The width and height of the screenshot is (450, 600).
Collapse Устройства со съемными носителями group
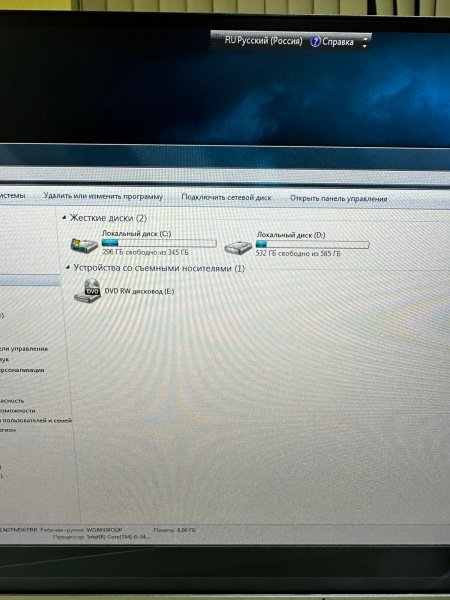(68, 267)
